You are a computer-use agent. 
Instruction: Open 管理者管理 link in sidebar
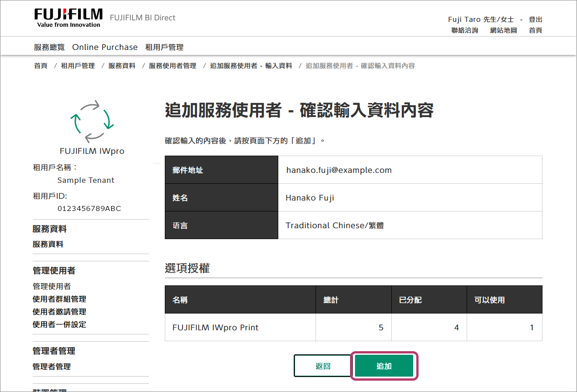coord(52,367)
